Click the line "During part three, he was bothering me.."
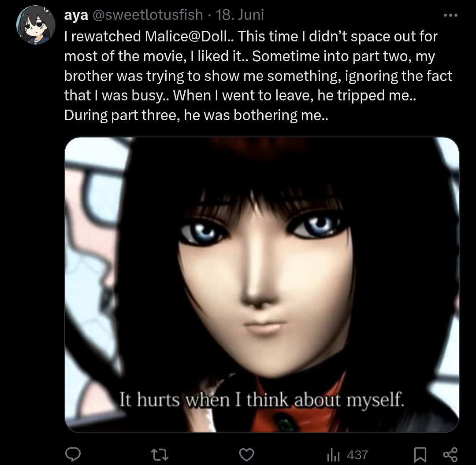Image resolution: width=476 pixels, height=465 pixels. click(x=196, y=115)
